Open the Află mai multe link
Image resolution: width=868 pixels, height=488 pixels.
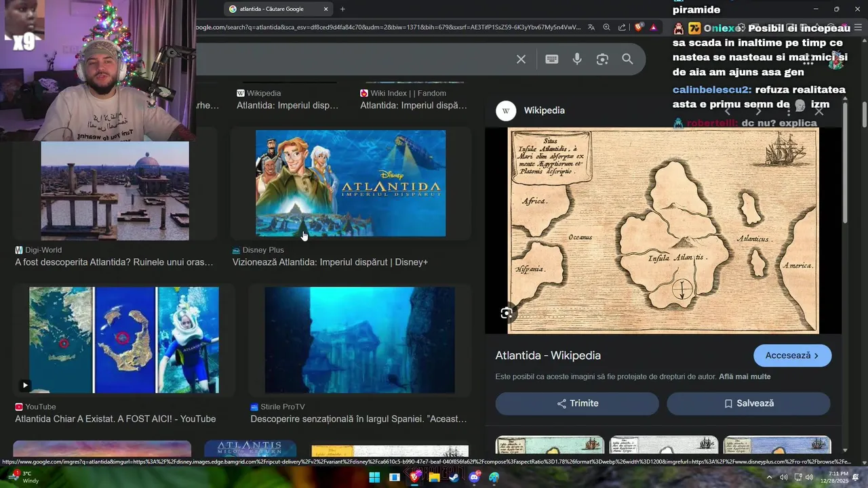click(745, 377)
